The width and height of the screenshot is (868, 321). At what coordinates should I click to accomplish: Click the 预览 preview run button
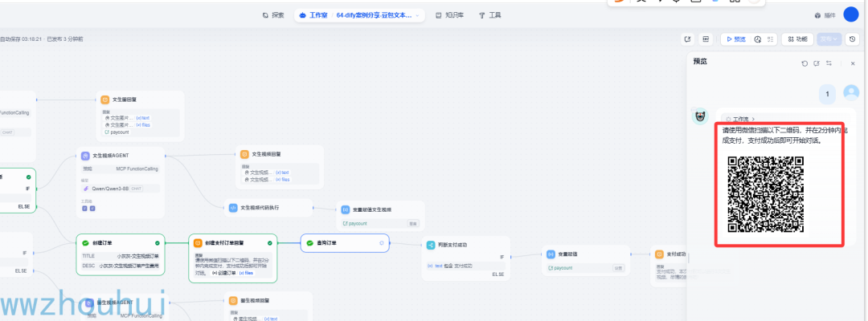(x=736, y=39)
